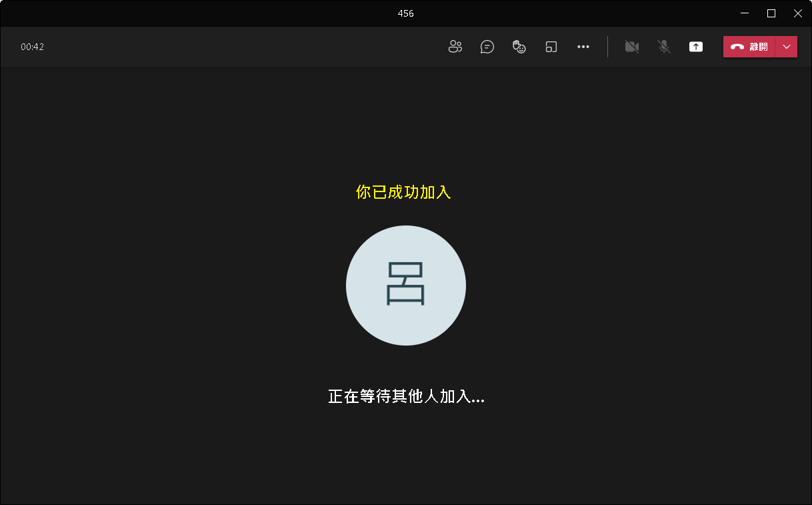The image size is (812, 505).
Task: Open the meeting chat conversation
Action: point(487,47)
